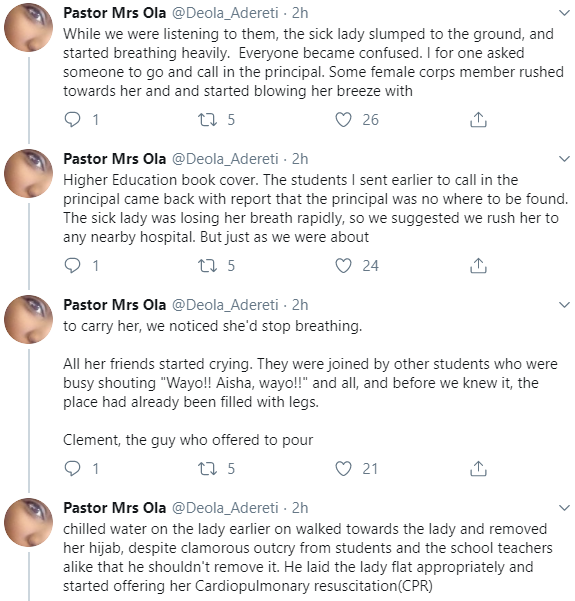Retweet the 'Higher Education book cover' tweet
The width and height of the screenshot is (575, 601).
[x=207, y=266]
